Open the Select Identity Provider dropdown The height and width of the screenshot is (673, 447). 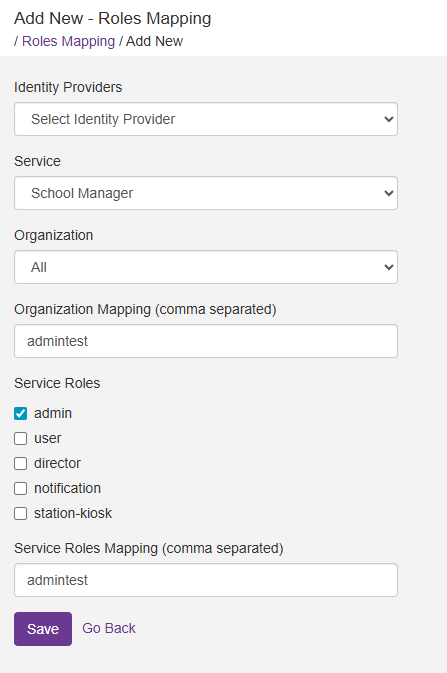click(206, 119)
